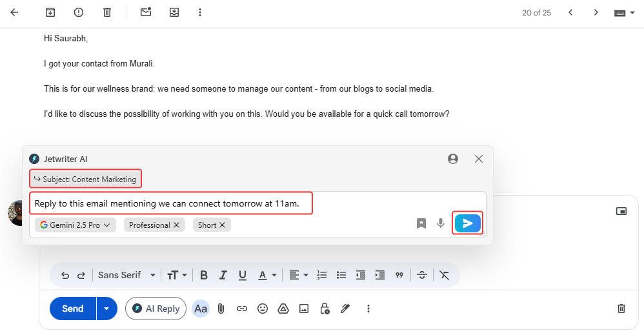Screen dimensions: 644x335
Task: Open Jetwriter account profile icon
Action: tap(453, 159)
